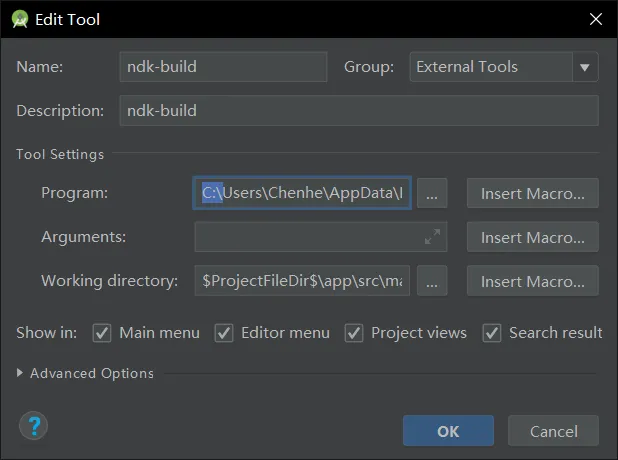Focus the Description input field
Viewport: 618px width, 460px height.
point(358,111)
